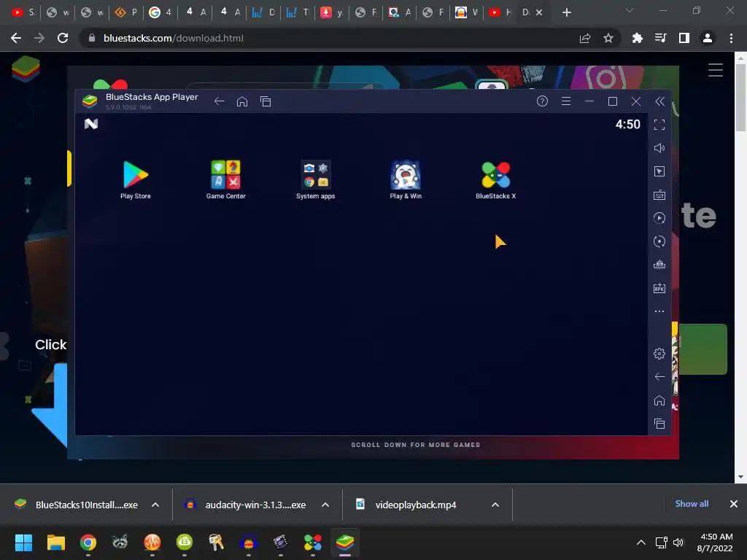Open the Play & Win app
Screen dimensions: 747x560
pyautogui.click(x=406, y=179)
